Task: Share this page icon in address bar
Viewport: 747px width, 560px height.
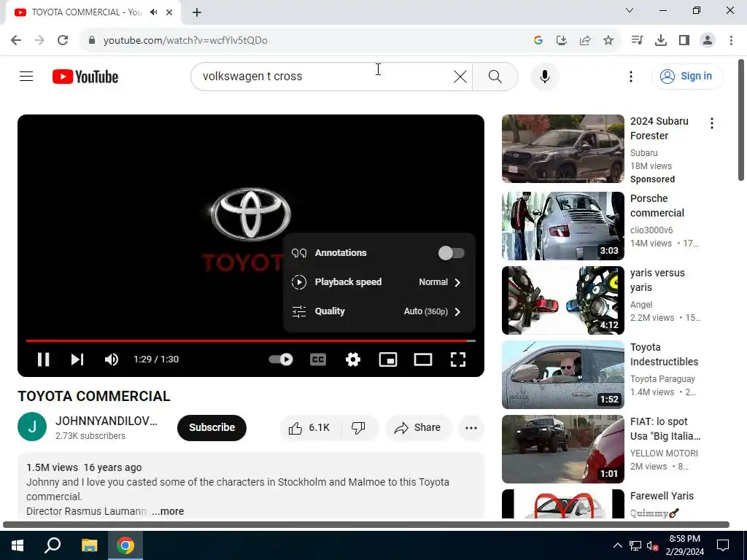Action: 585,41
